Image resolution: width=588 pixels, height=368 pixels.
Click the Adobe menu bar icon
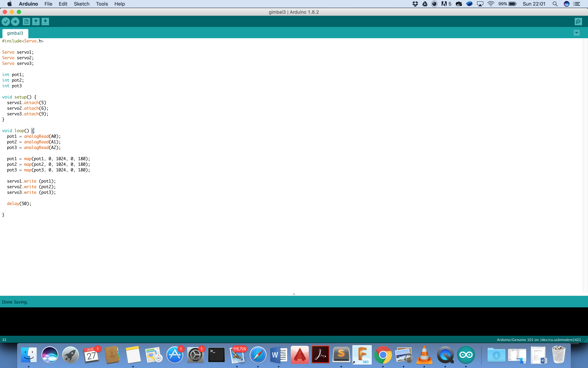[x=446, y=4]
